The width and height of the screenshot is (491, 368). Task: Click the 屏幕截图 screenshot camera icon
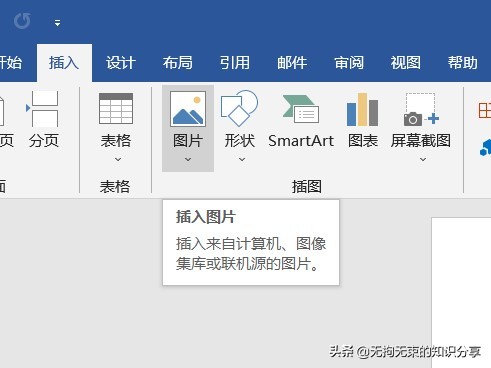pyautogui.click(x=421, y=110)
